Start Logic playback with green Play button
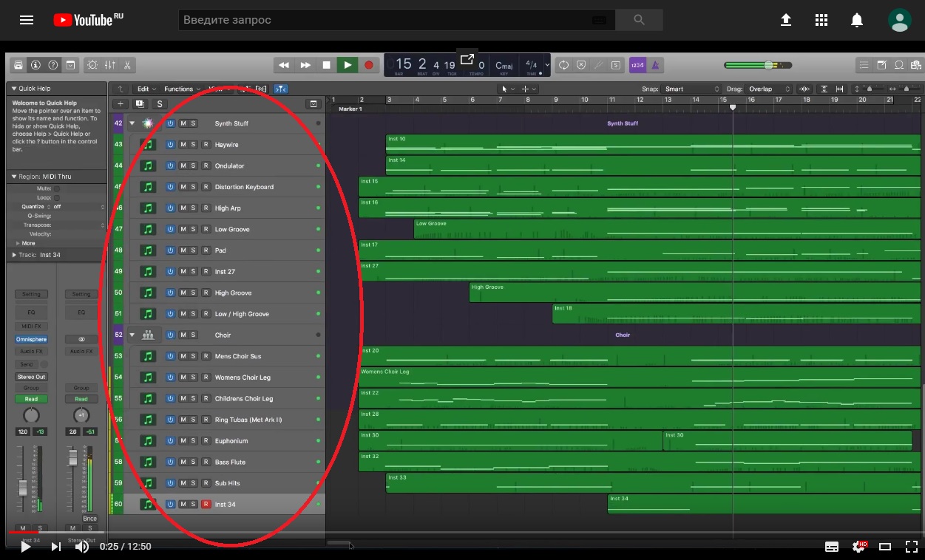This screenshot has height=560, width=925. pyautogui.click(x=348, y=65)
